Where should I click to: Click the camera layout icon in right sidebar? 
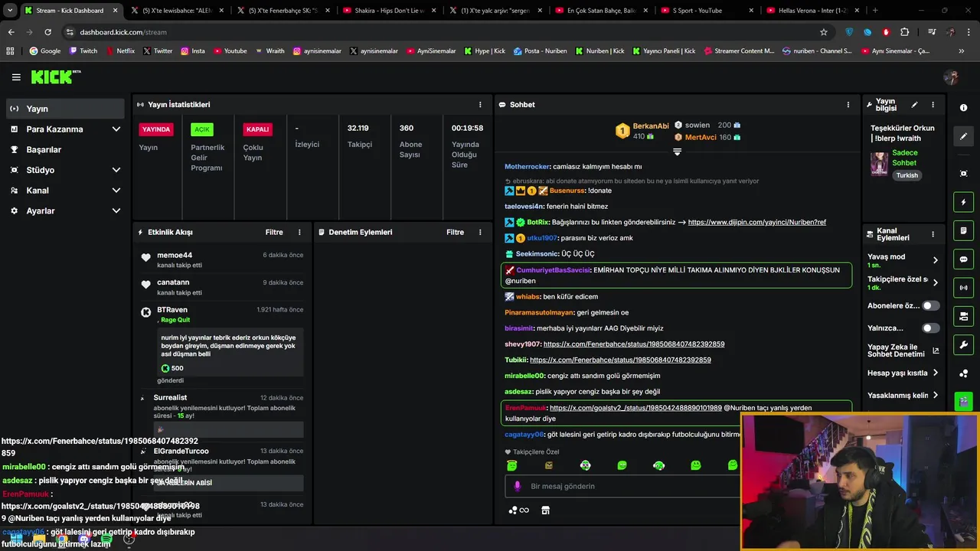click(x=963, y=316)
